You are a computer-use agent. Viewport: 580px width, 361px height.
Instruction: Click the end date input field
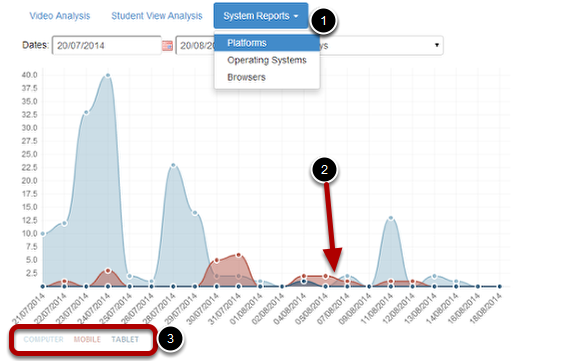195,45
